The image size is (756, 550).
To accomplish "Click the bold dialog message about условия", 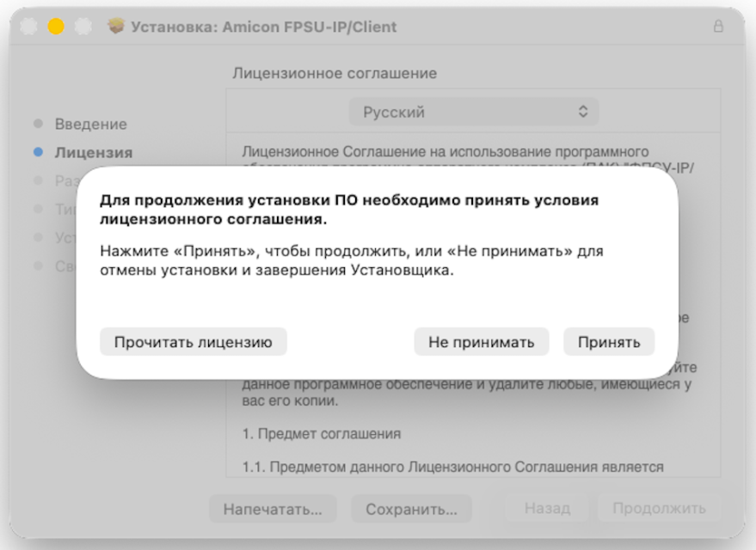I will pyautogui.click(x=349, y=210).
